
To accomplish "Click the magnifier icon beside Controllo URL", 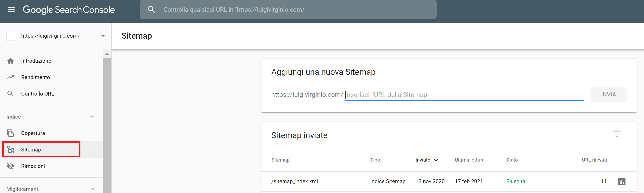I will pyautogui.click(x=10, y=94).
